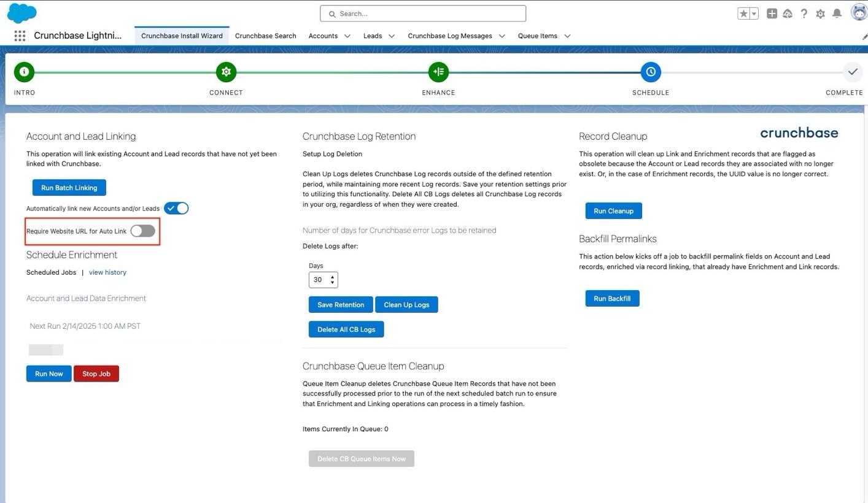Viewport: 868px width, 503px height.
Task: Open the Accounts tab
Action: coord(323,36)
